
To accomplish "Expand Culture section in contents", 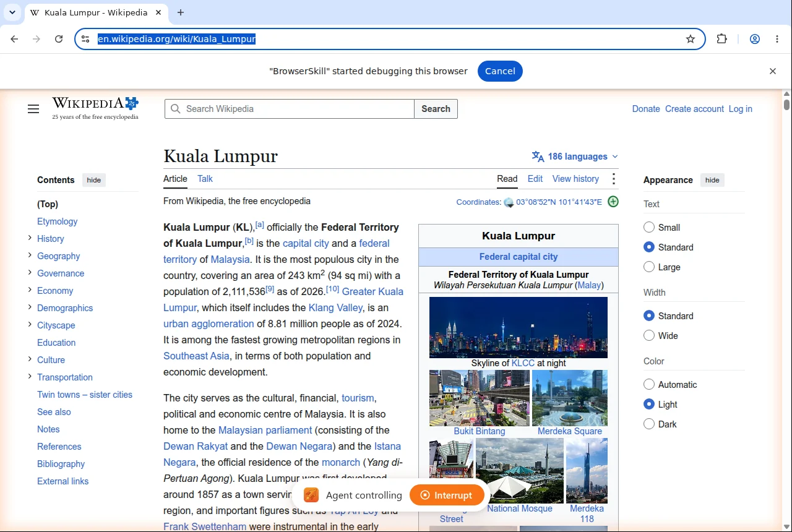I will click(x=29, y=359).
